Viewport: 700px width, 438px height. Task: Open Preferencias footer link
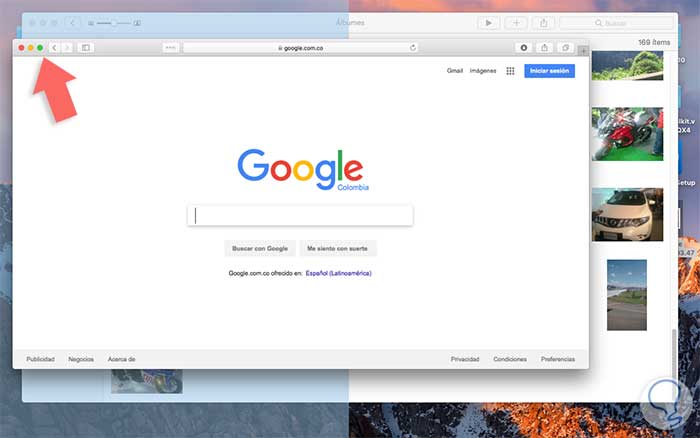coord(558,359)
